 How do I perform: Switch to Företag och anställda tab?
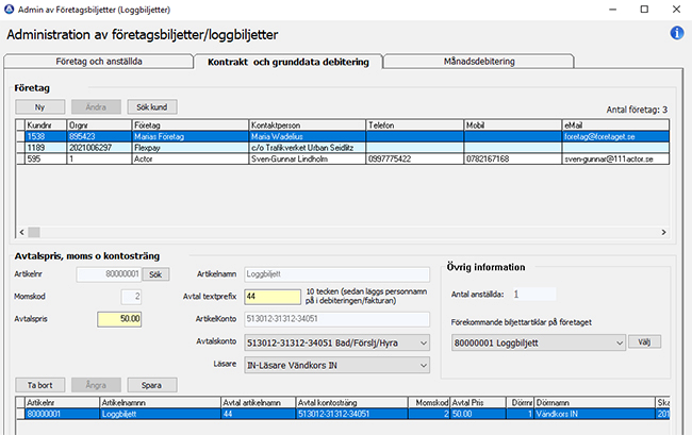point(98,61)
